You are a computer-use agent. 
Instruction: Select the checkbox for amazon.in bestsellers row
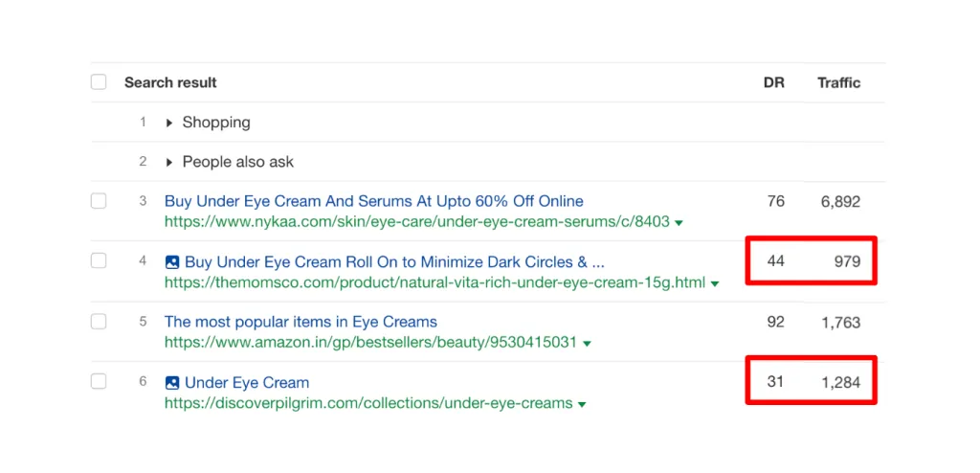(x=99, y=322)
